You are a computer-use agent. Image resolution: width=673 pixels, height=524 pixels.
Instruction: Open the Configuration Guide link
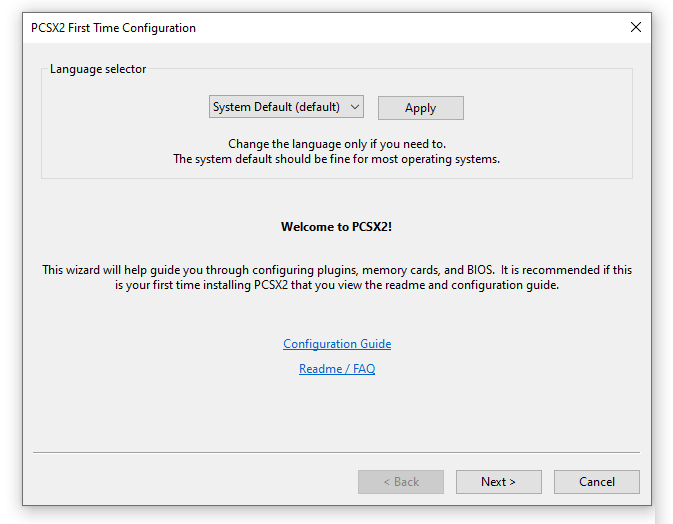(x=337, y=344)
